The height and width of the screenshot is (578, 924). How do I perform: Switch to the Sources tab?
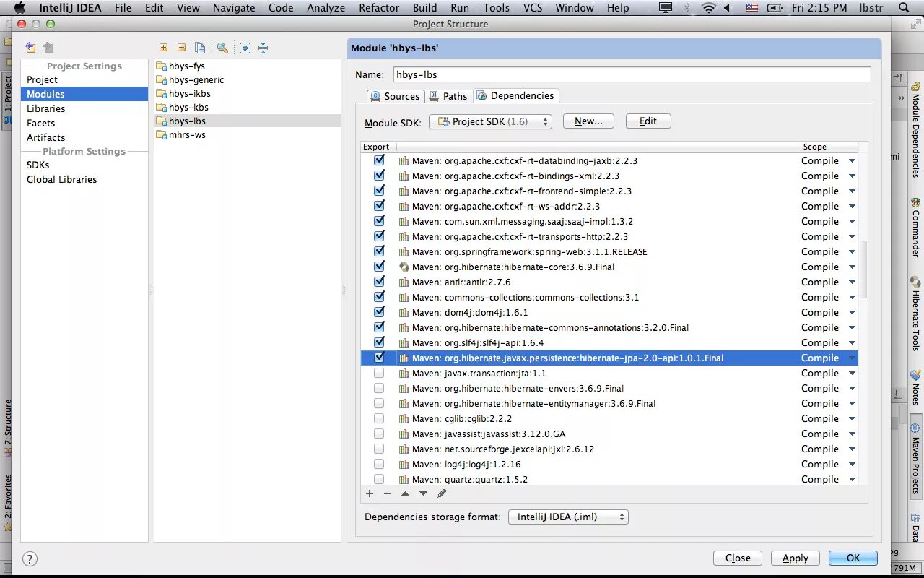[x=395, y=96]
